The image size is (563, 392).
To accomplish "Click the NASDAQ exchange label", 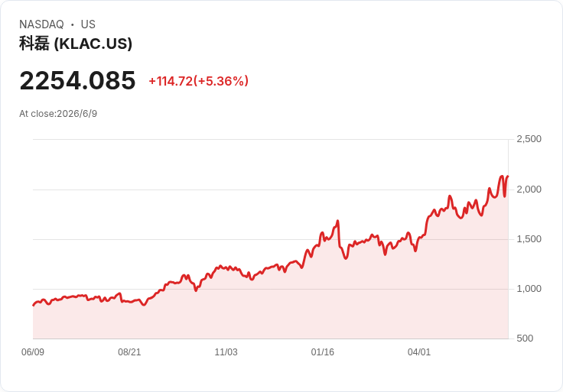I will [x=41, y=24].
